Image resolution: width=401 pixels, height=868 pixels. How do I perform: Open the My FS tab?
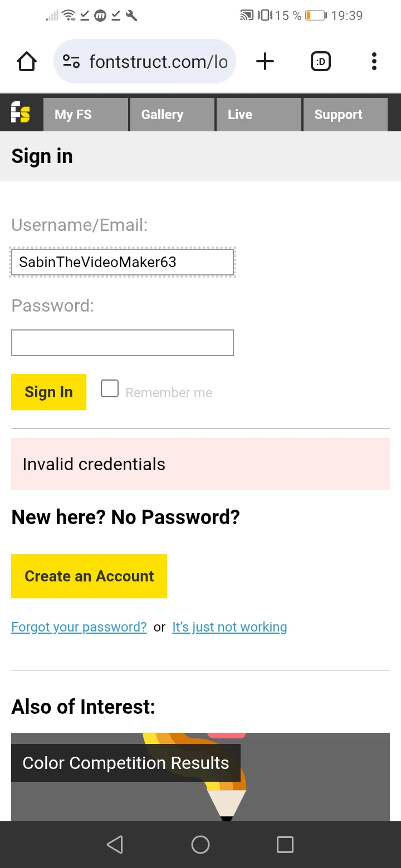click(x=86, y=115)
